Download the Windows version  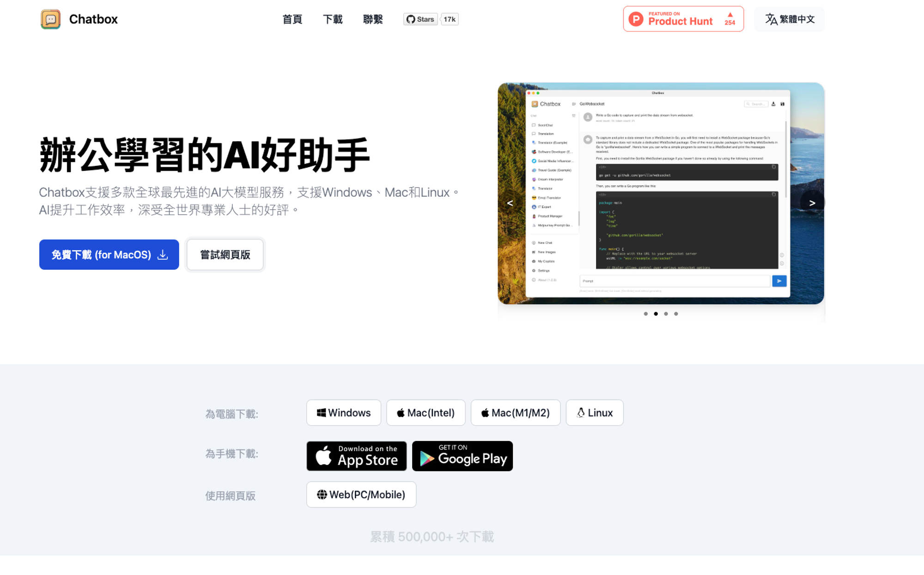point(343,412)
